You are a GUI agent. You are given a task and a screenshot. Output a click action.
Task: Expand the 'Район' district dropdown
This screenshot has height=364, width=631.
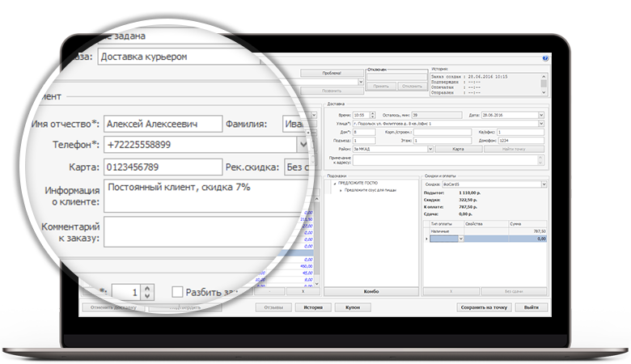tap(430, 149)
